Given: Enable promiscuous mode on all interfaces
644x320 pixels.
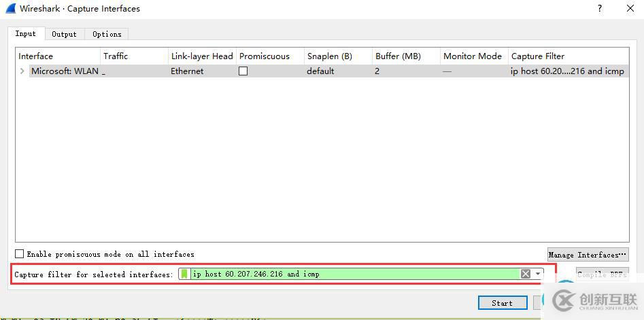Looking at the screenshot, I should coord(19,254).
